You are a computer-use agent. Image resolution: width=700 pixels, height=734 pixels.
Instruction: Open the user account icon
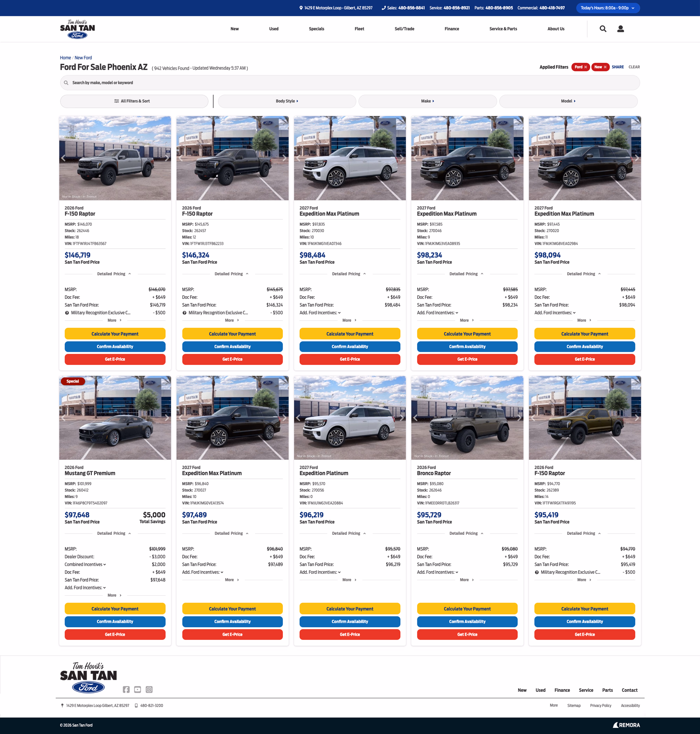(x=620, y=29)
